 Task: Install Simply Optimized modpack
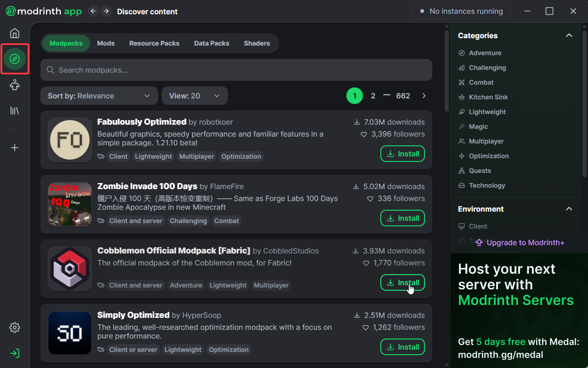402,347
